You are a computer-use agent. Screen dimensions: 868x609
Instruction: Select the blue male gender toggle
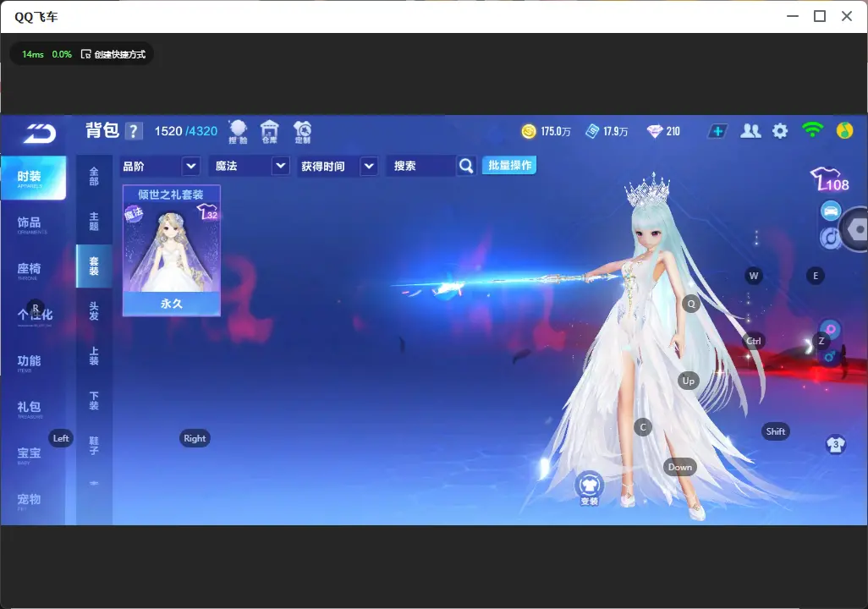[x=829, y=357]
